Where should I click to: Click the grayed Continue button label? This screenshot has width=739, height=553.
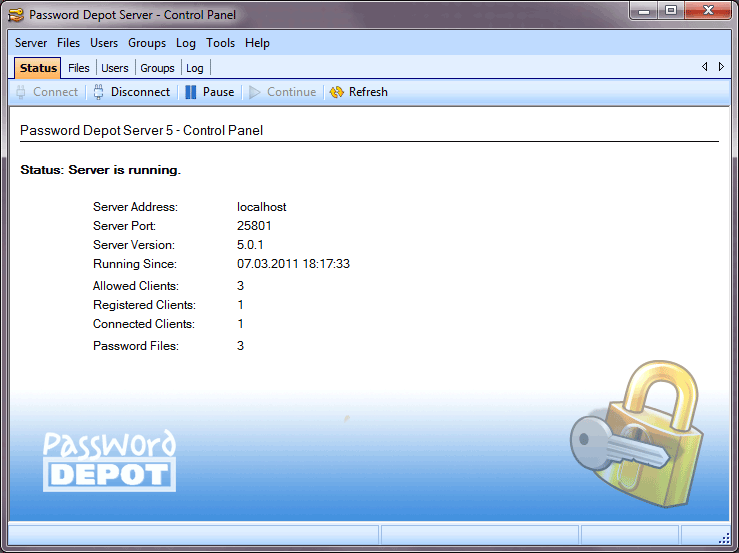pos(291,92)
